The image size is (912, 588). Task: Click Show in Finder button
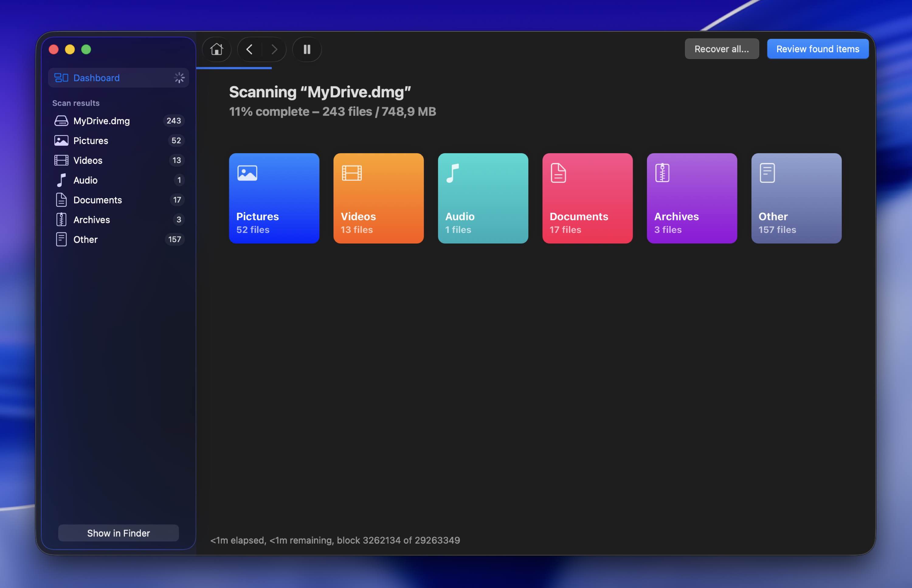click(118, 533)
